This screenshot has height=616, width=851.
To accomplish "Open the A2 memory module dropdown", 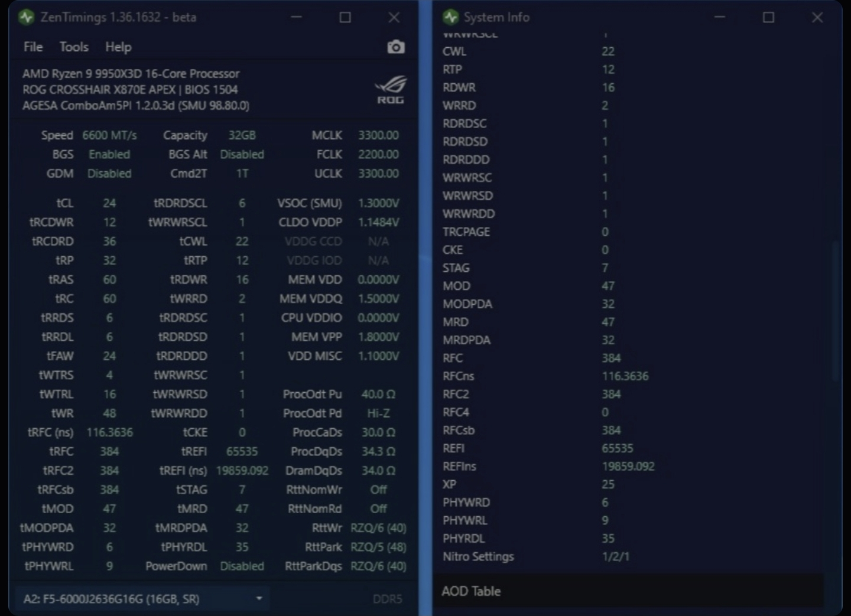I will [x=142, y=599].
